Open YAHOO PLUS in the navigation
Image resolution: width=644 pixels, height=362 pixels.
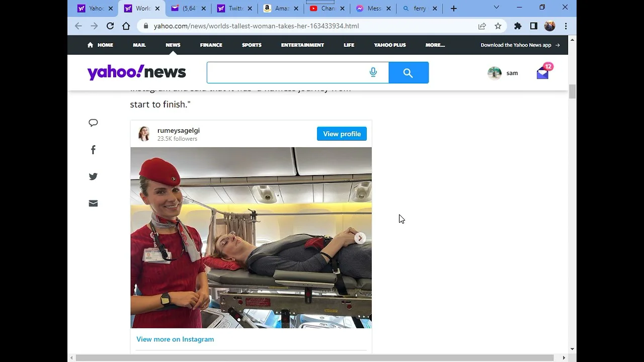point(390,45)
